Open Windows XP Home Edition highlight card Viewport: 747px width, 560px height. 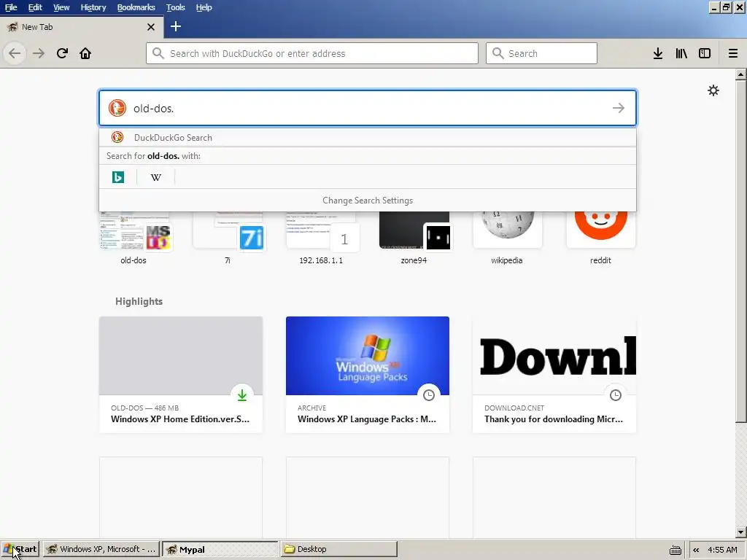click(181, 375)
